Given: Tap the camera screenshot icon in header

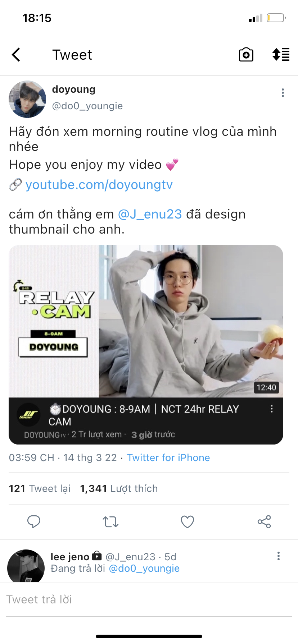Looking at the screenshot, I should pyautogui.click(x=246, y=55).
